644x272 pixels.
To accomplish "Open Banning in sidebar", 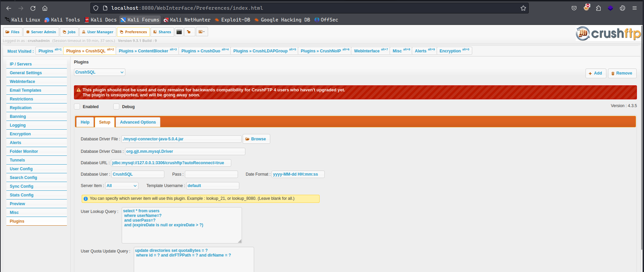I will click(37, 117).
